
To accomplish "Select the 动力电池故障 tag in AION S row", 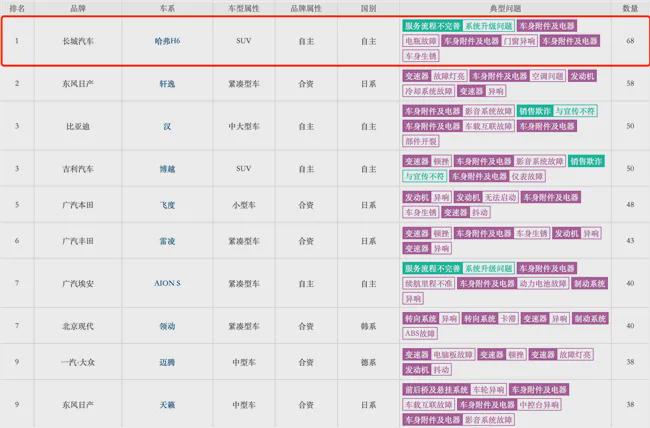I will [x=543, y=283].
